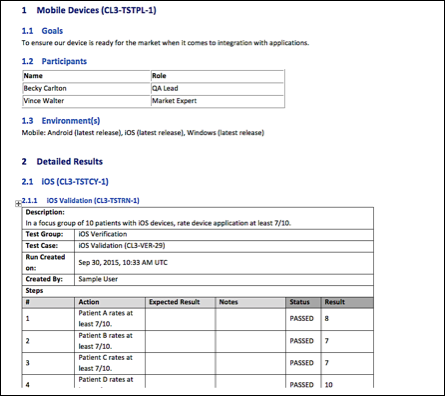Screen dimensions: 445x396
Task: Click the 'Patient D rates at' cell
Action: click(110, 381)
